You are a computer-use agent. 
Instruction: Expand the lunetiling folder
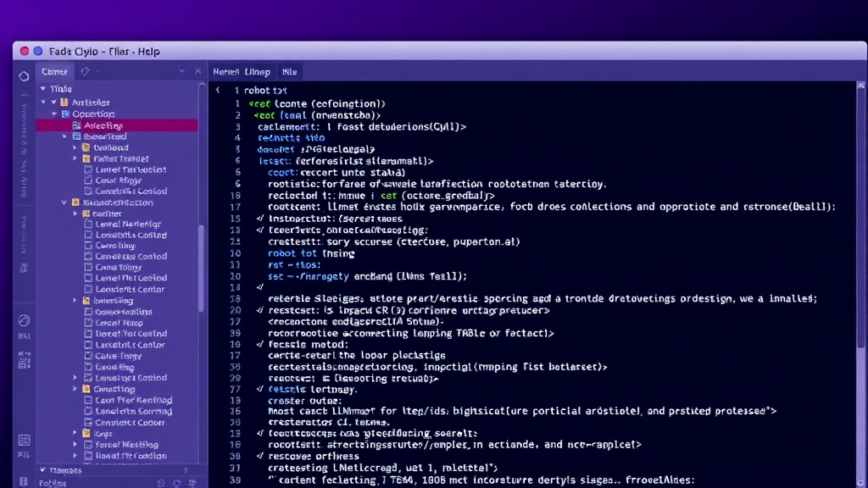click(75, 301)
